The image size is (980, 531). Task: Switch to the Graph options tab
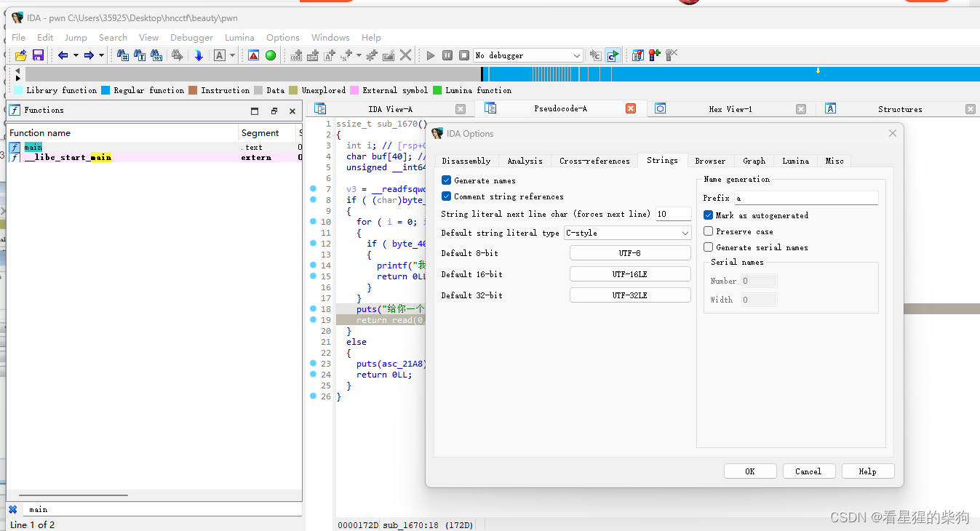(x=754, y=161)
